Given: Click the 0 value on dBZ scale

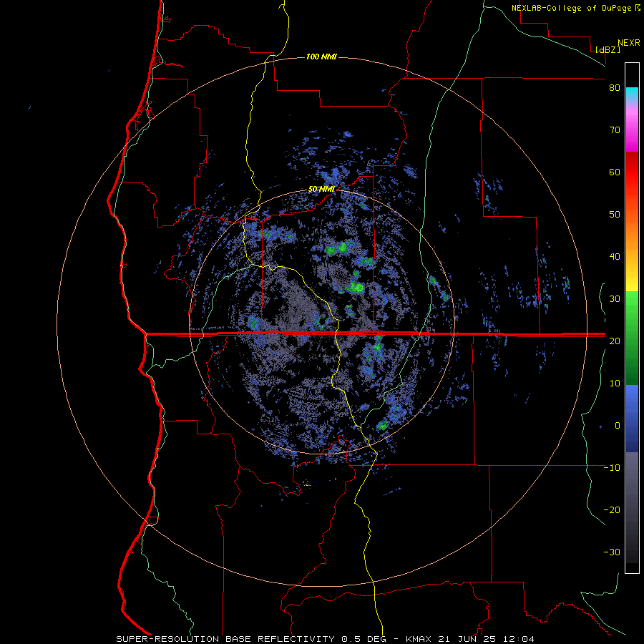Looking at the screenshot, I should [x=618, y=426].
